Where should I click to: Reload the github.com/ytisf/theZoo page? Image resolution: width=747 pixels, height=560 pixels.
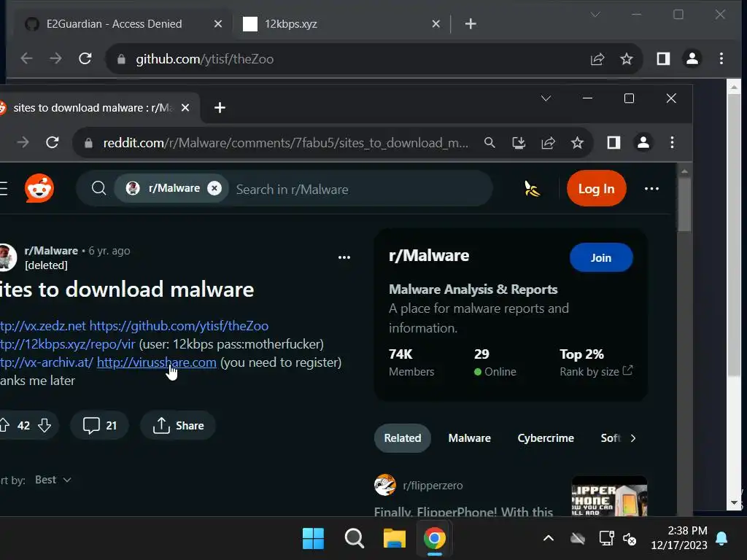[85, 58]
